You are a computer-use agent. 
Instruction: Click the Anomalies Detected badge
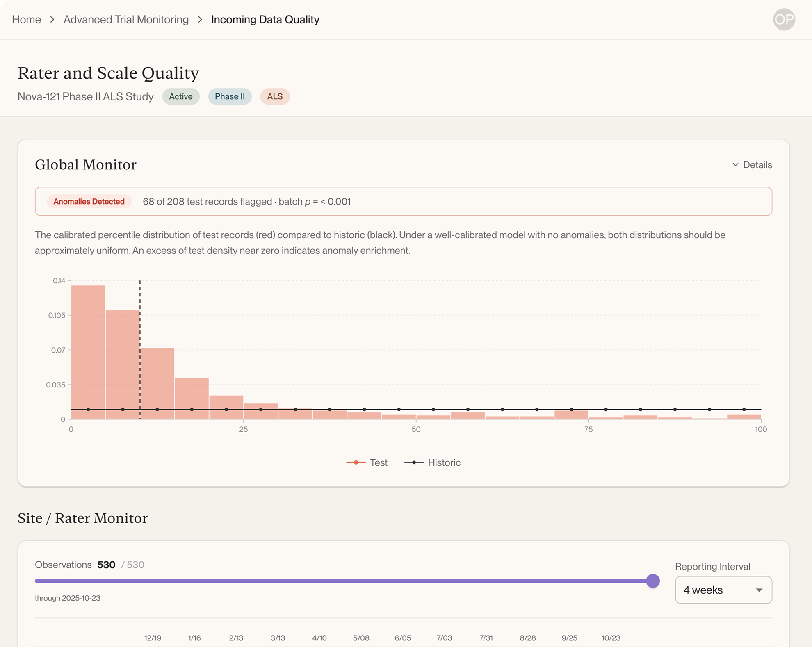tap(89, 201)
